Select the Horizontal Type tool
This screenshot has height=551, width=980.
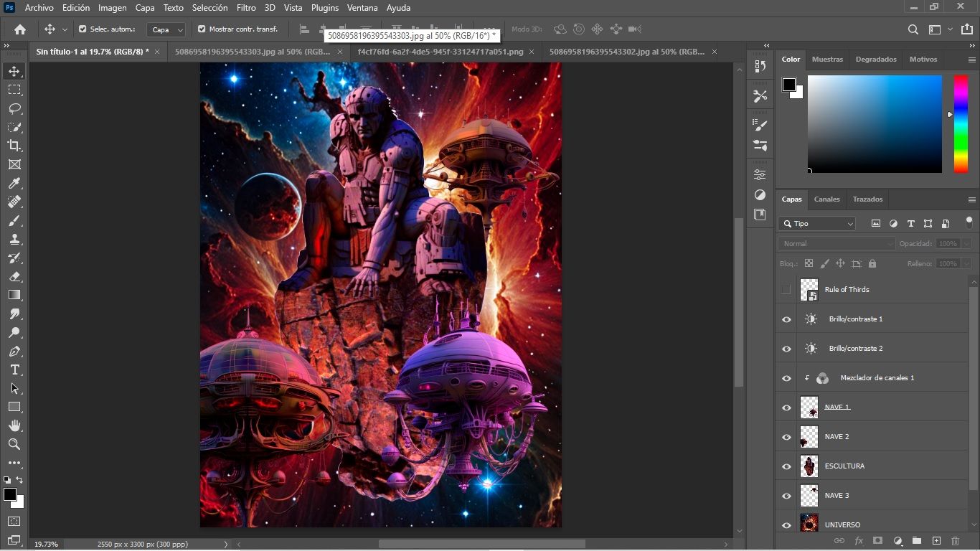(14, 369)
